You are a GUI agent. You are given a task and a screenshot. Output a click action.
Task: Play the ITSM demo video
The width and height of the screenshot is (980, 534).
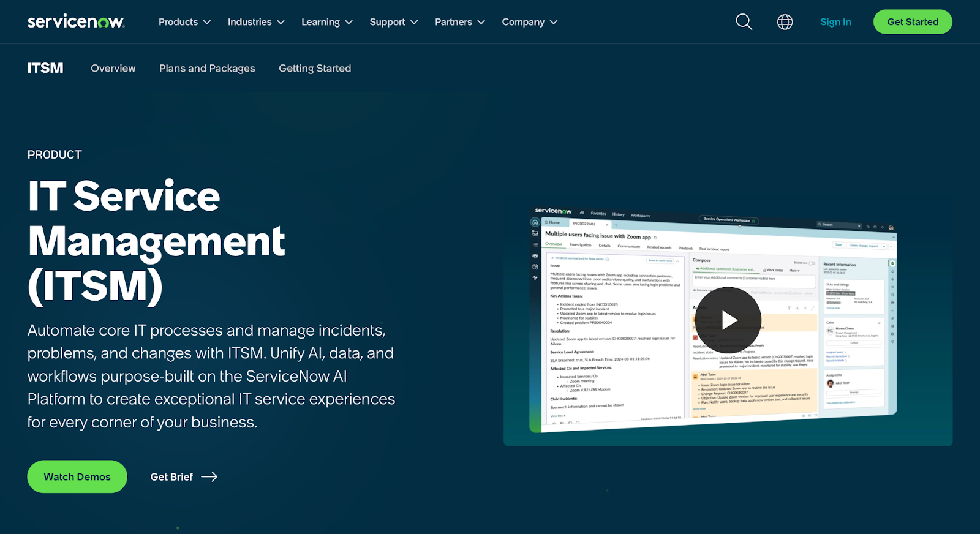[728, 320]
